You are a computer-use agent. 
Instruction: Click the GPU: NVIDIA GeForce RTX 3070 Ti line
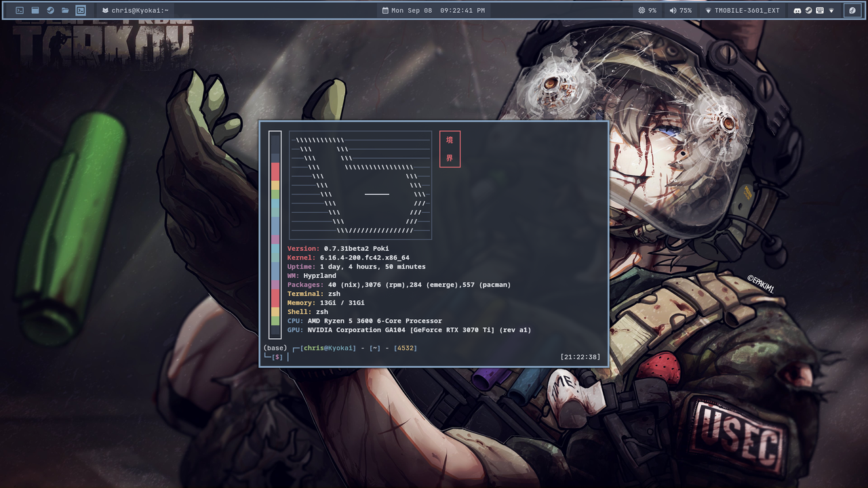click(x=410, y=330)
